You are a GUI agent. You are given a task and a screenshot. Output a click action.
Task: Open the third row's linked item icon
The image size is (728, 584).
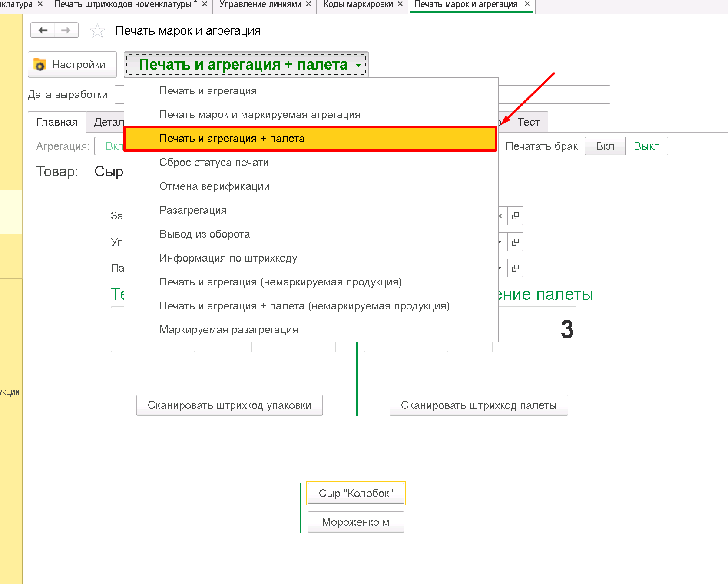click(x=515, y=268)
